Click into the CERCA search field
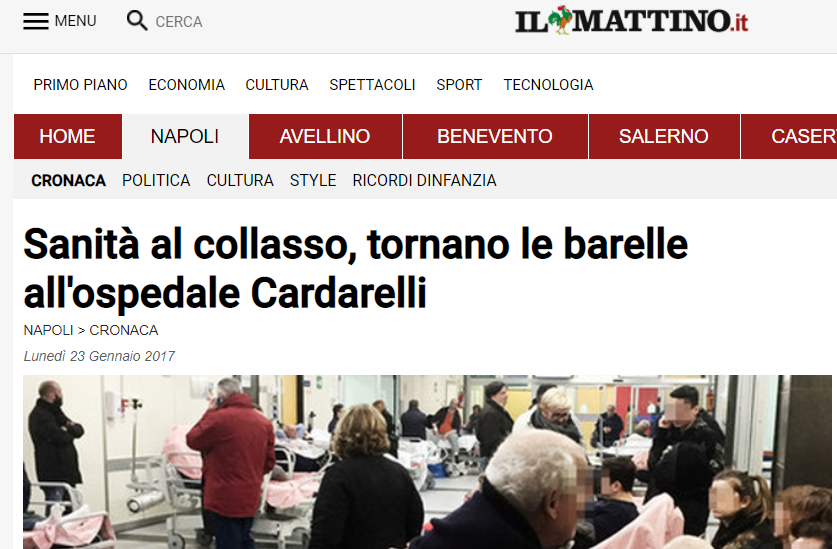The image size is (837, 549). tap(179, 22)
